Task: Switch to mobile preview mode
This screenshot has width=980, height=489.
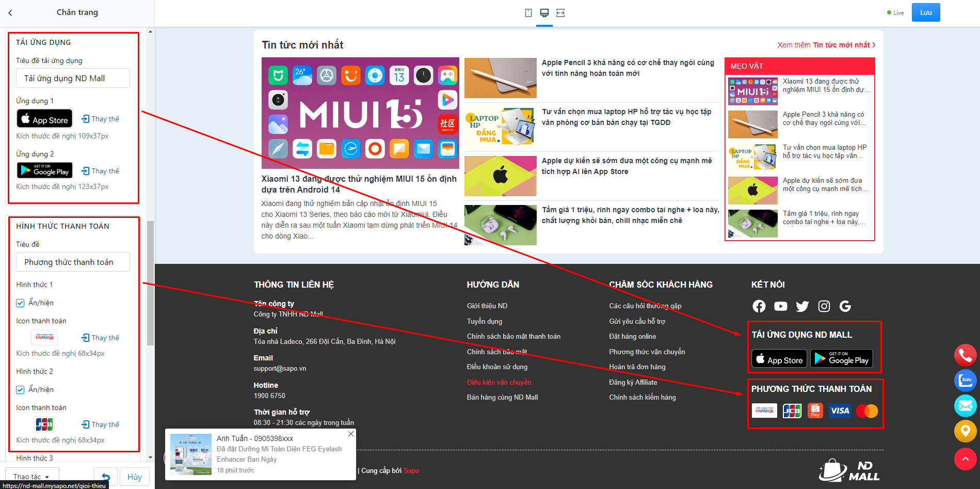Action: coord(528,13)
